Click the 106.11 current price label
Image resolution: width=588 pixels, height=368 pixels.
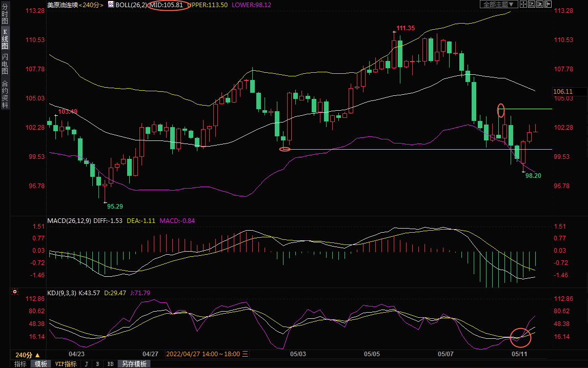pos(562,91)
